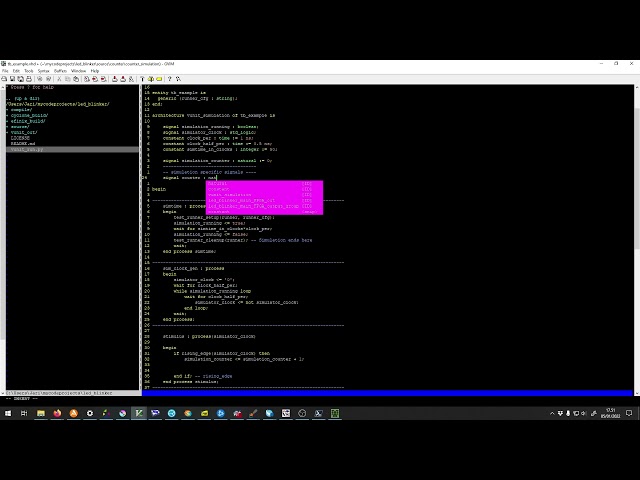Click the 'constant clock_per : time' line
Image resolution: width=640 pixels, height=480 pixels.
point(208,138)
